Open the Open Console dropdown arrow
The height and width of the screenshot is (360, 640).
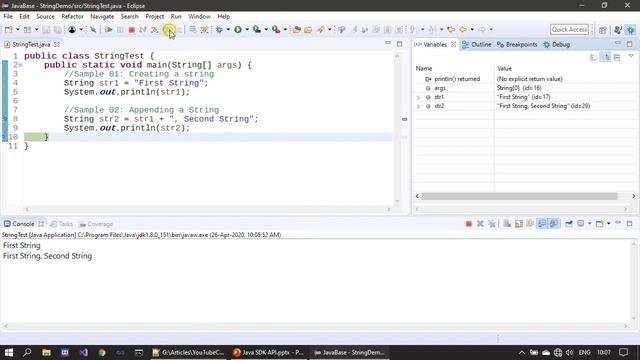(608, 224)
